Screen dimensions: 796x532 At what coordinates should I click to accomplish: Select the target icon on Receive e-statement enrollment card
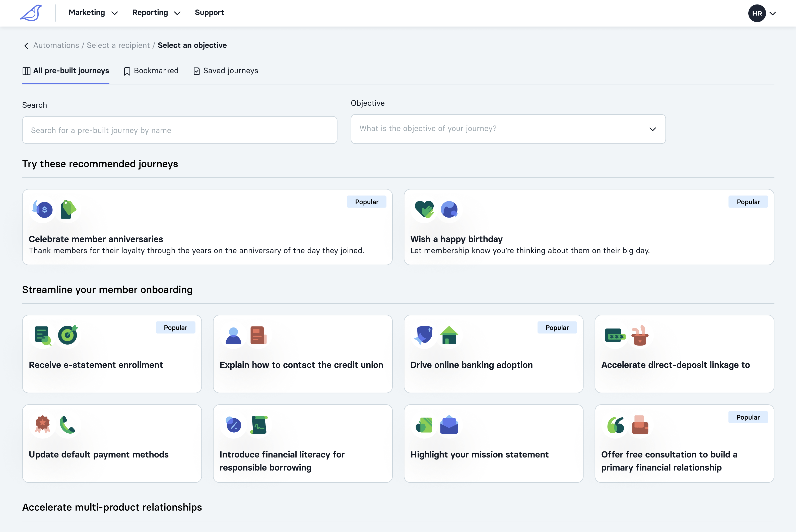point(68,335)
